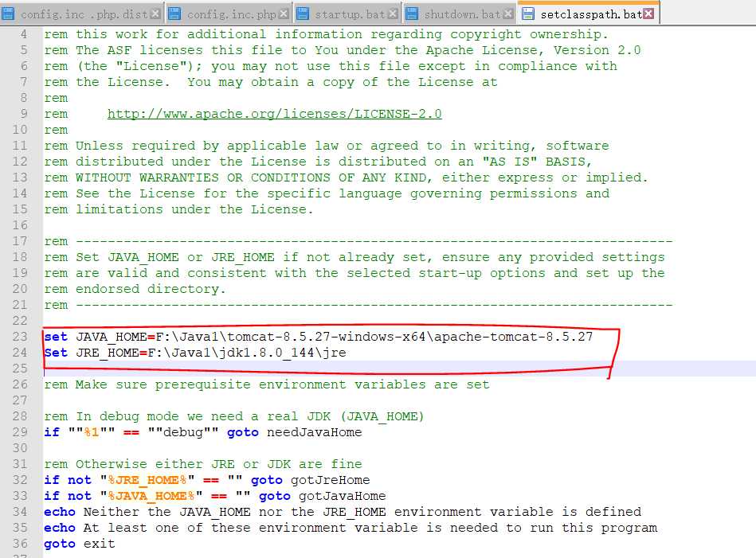756x558 pixels.
Task: Click 'Apache License, Version 2.0' comment line
Action: pos(343,50)
